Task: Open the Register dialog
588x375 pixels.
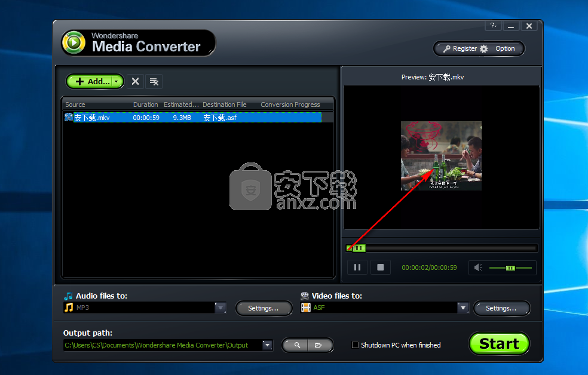Action: click(460, 49)
